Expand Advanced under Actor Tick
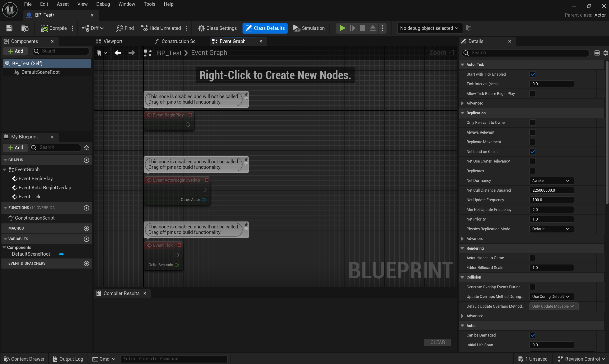 click(x=462, y=103)
